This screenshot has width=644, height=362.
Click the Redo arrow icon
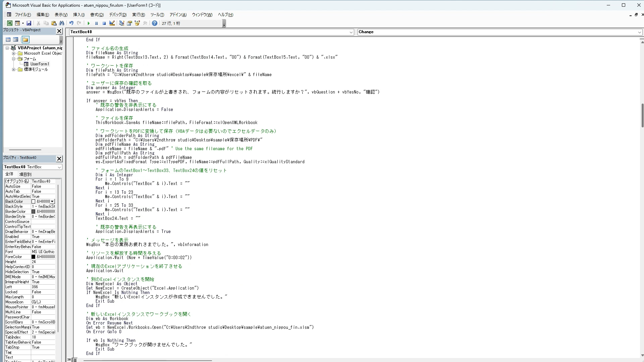[79, 23]
